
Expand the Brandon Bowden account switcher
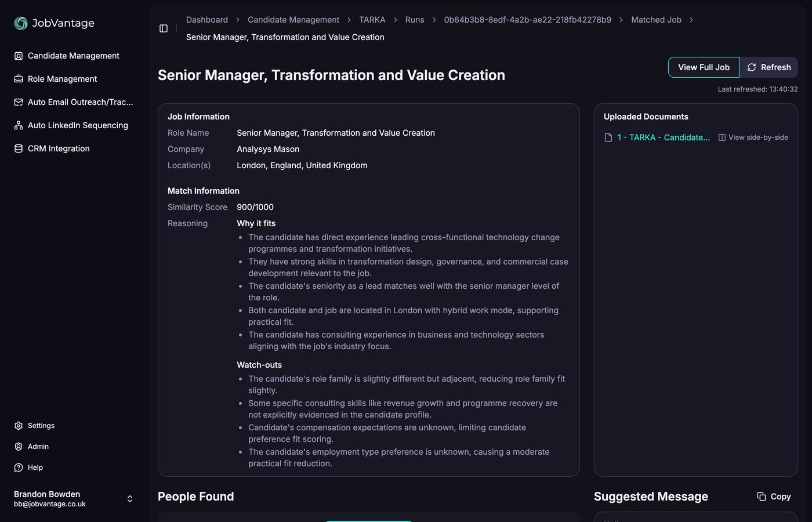pyautogui.click(x=130, y=499)
